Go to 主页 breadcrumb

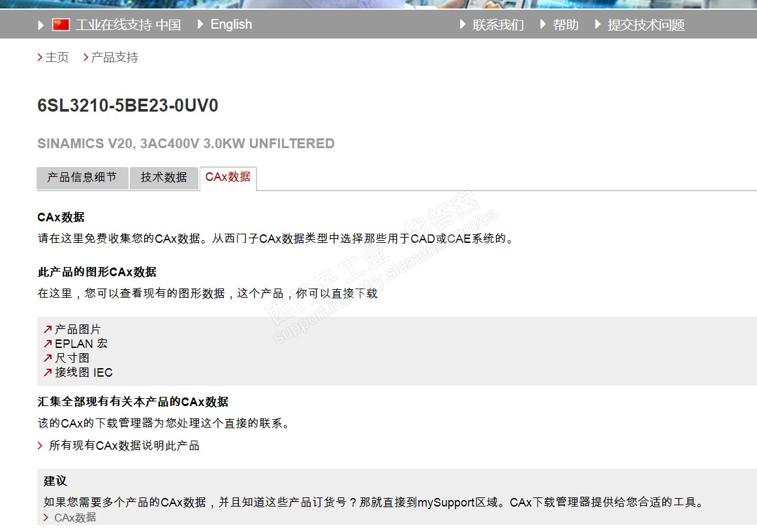(x=57, y=57)
